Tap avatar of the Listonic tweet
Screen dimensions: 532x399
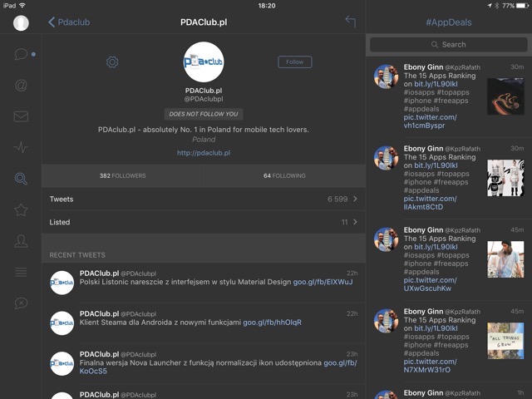(62, 283)
